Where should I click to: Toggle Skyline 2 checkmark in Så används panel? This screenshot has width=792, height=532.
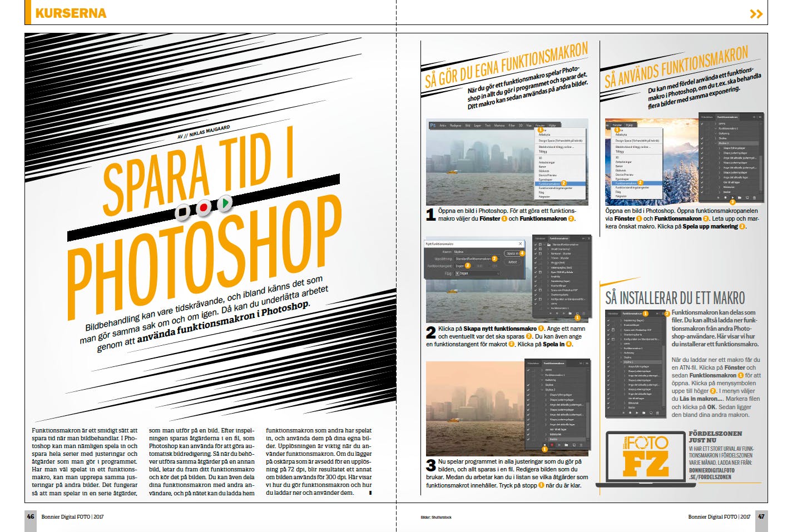click(702, 143)
